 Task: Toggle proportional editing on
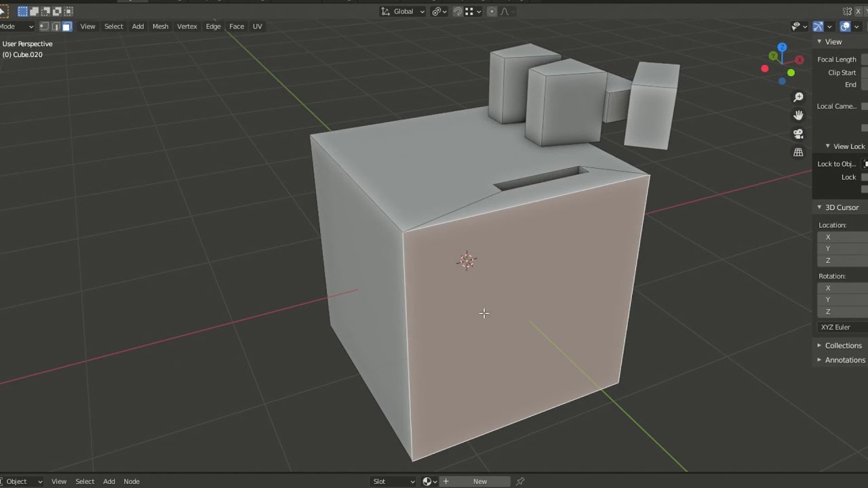coord(492,12)
